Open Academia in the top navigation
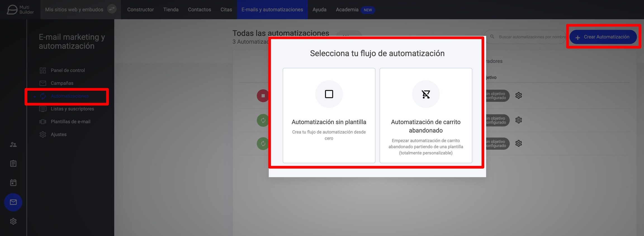Screen dimensions: 644x236 click(347, 10)
